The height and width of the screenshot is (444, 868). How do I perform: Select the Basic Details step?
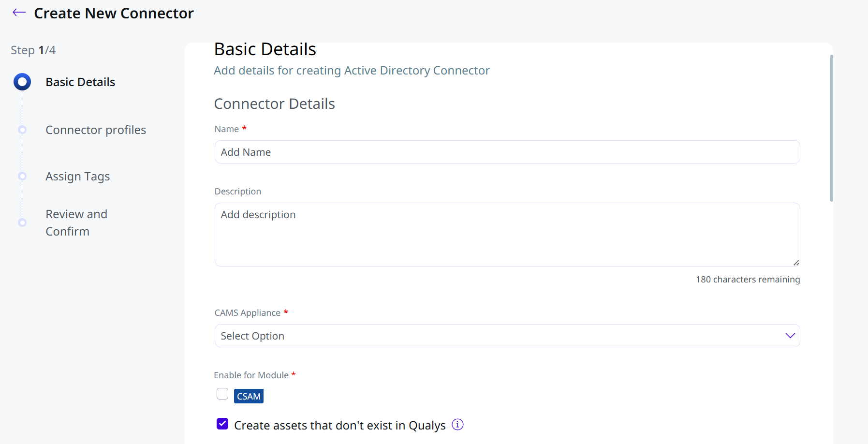80,82
